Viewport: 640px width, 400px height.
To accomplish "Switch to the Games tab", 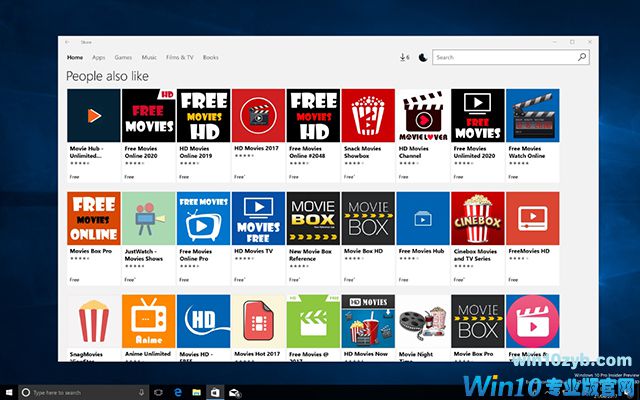I will tap(123, 58).
